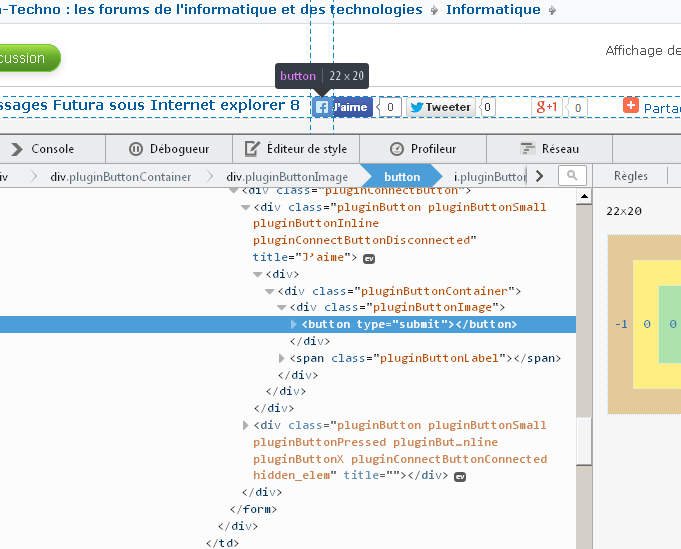Screen dimensions: 681x549
Task: Click the Facebook like count 0
Action: tap(390, 107)
